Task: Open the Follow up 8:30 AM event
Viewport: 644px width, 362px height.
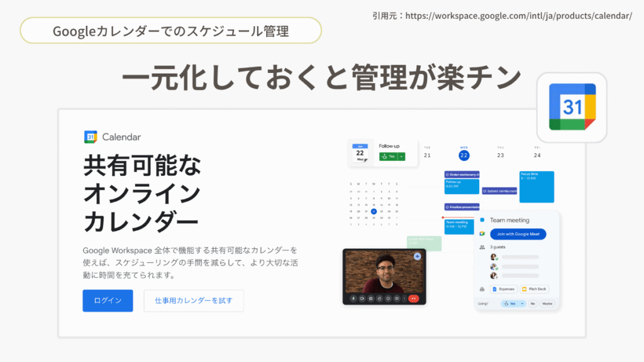Action: tap(462, 186)
